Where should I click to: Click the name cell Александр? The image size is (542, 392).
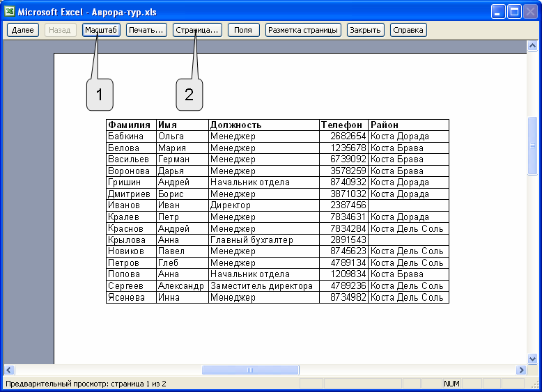183,285
